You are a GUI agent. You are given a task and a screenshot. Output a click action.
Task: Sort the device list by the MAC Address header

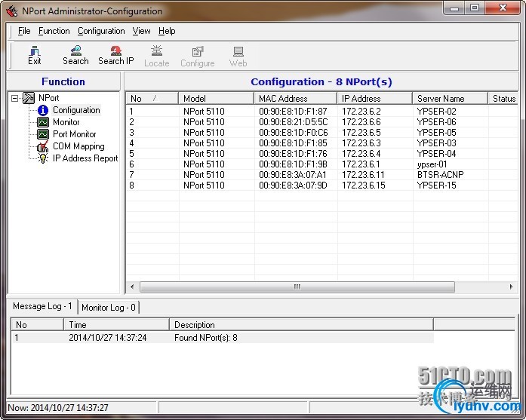[x=296, y=99]
